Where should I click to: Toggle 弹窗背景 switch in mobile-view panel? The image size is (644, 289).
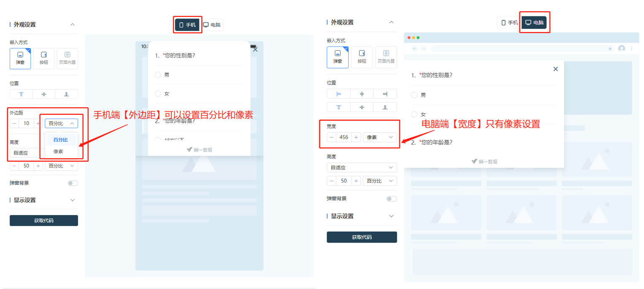pyautogui.click(x=73, y=183)
